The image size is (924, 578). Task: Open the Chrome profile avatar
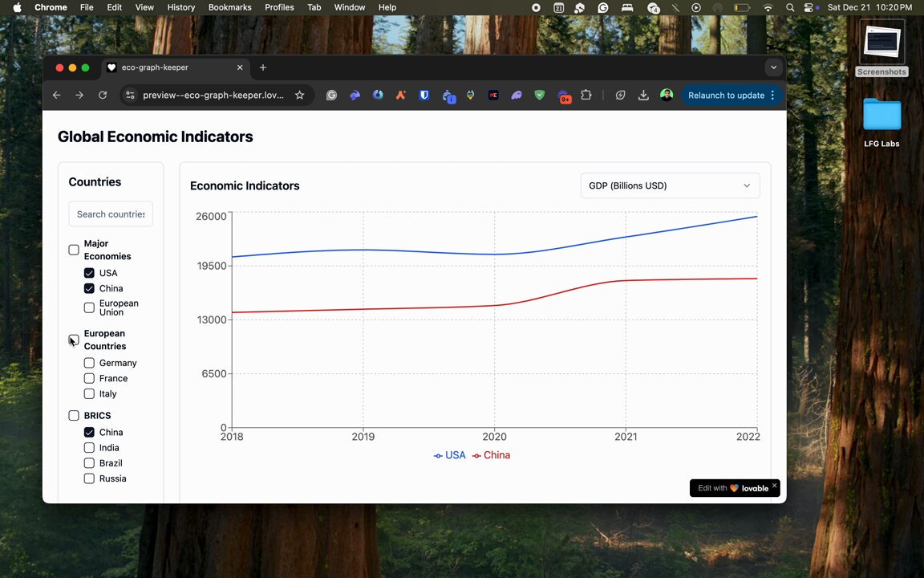pyautogui.click(x=667, y=95)
